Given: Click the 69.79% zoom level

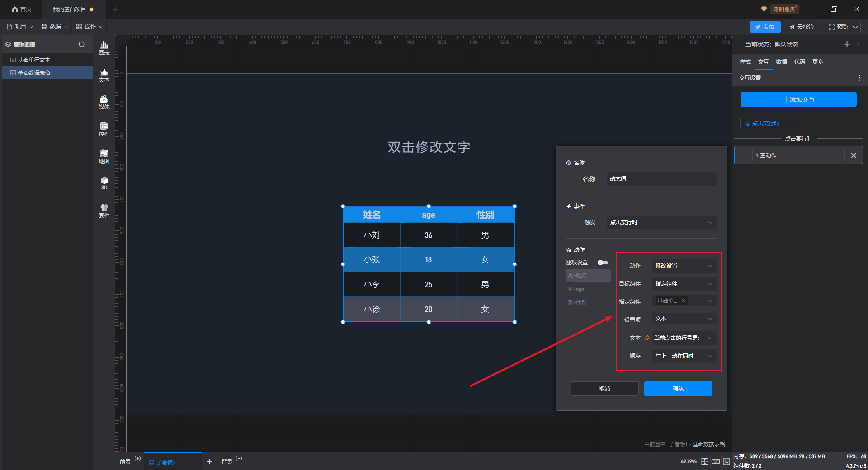Looking at the screenshot, I should pos(689,461).
